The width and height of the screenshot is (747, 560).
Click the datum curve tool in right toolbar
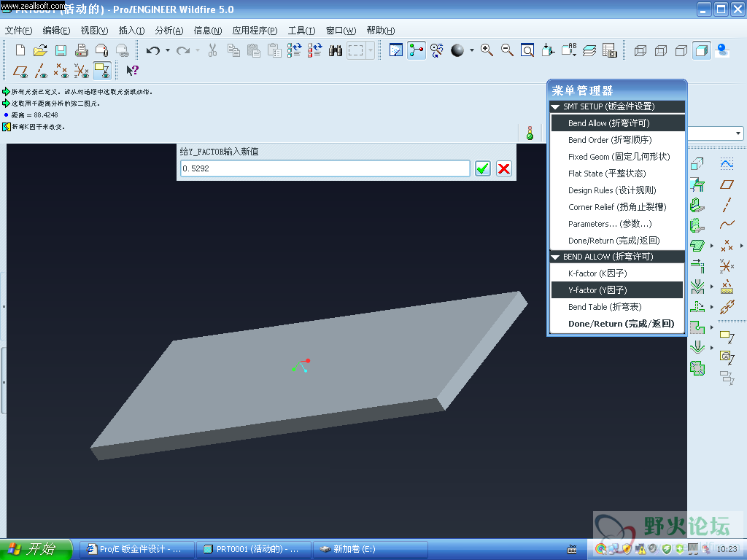pyautogui.click(x=727, y=224)
